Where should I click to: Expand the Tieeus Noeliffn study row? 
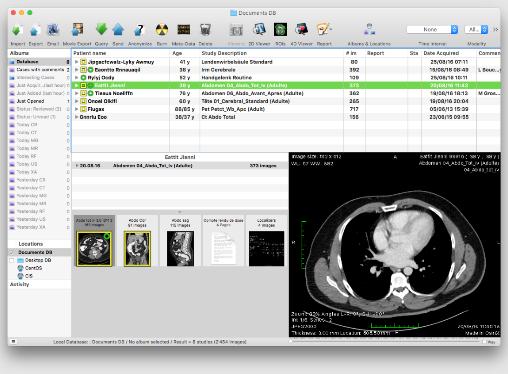[x=77, y=93]
